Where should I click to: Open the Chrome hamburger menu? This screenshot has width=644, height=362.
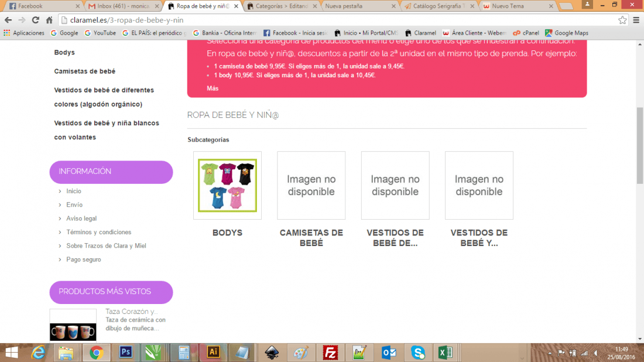(636, 20)
